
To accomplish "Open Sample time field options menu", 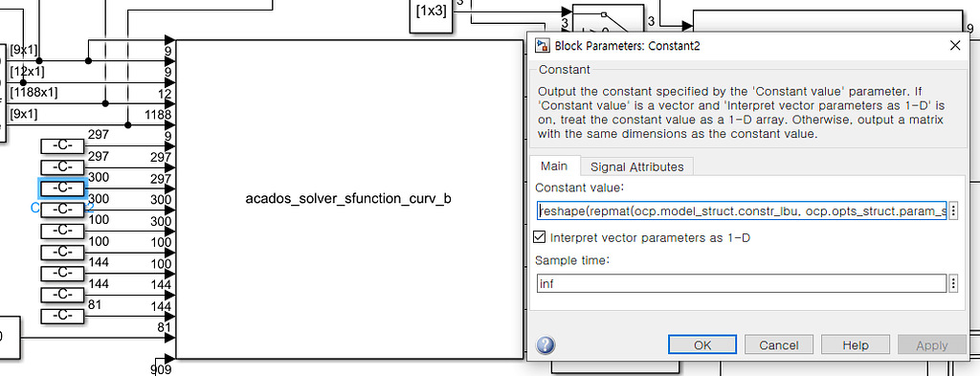I will 953,283.
